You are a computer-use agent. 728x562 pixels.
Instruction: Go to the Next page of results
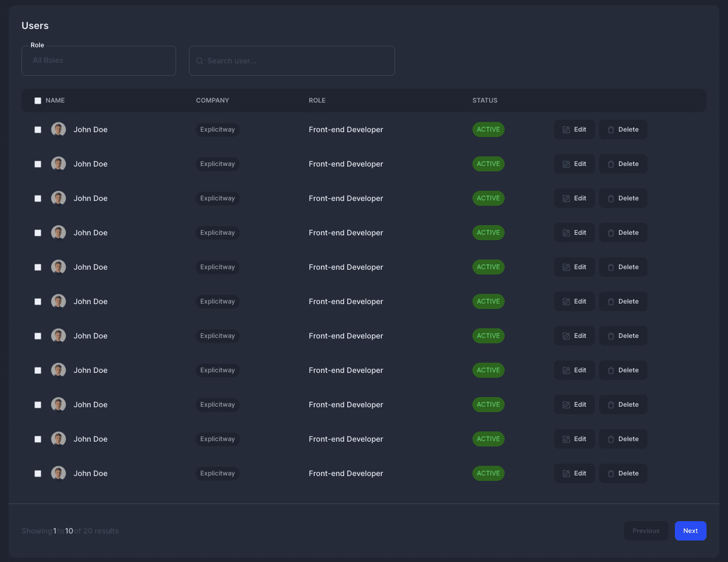[x=690, y=531]
